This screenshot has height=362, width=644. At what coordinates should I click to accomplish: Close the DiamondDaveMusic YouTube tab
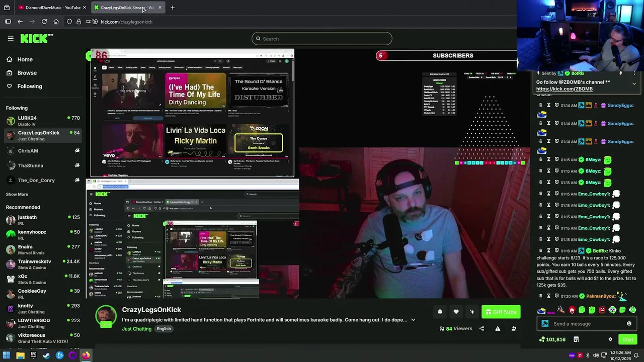[85, 8]
